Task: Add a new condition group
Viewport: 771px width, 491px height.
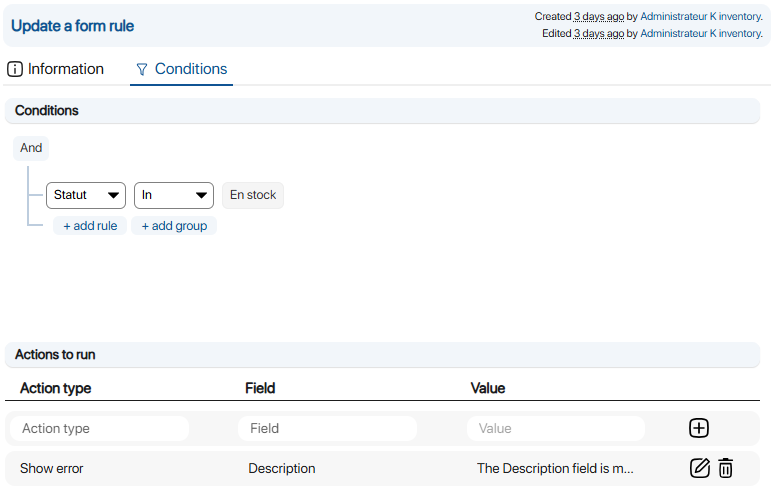Action: pyautogui.click(x=174, y=226)
